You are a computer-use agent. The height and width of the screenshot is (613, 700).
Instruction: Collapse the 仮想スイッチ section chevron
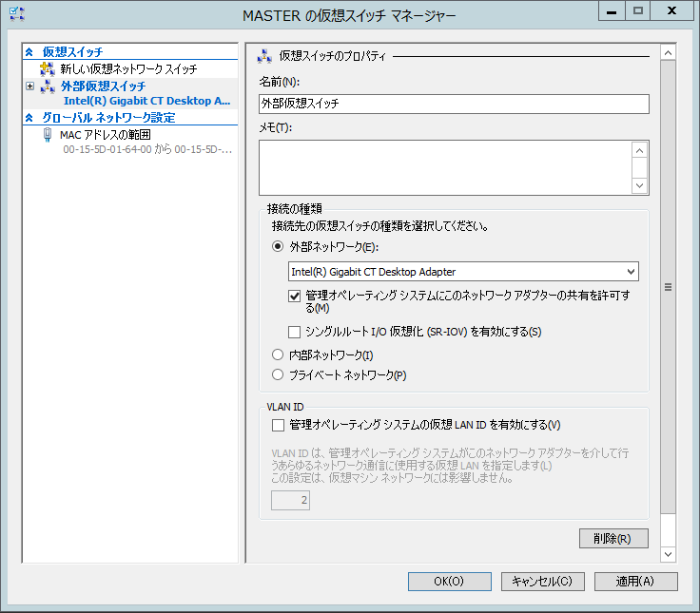pos(29,52)
